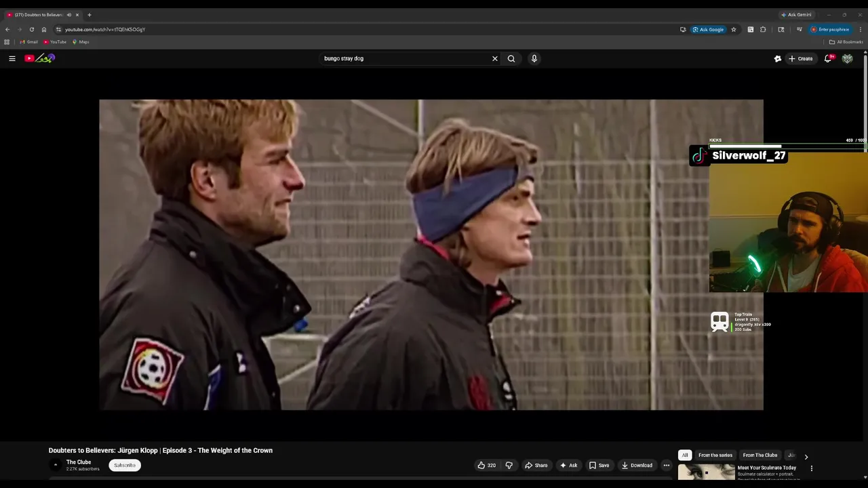This screenshot has height=488, width=868.
Task: Click icon left of Create button
Action: tap(777, 58)
